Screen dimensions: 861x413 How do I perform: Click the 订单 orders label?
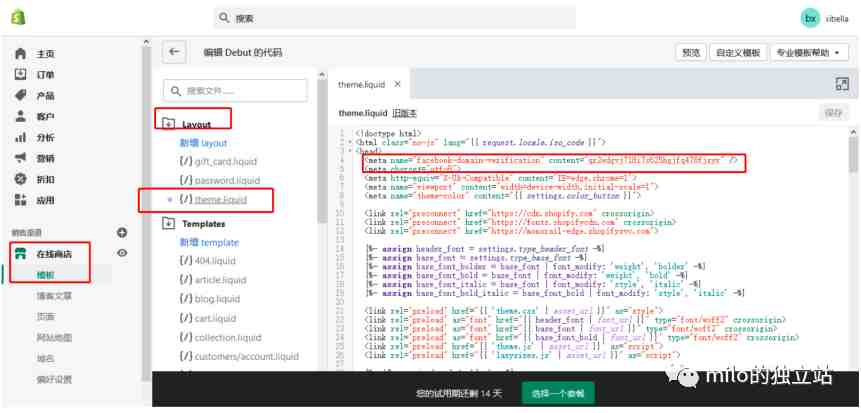coord(46,75)
